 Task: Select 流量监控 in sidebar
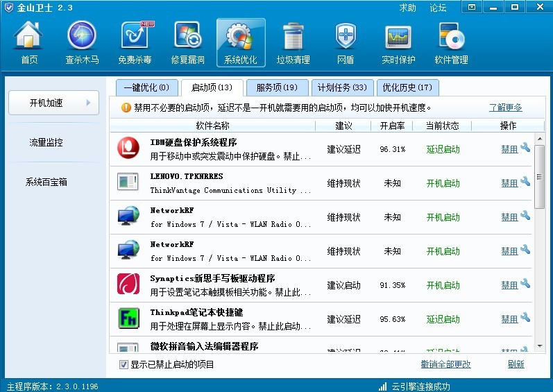46,142
